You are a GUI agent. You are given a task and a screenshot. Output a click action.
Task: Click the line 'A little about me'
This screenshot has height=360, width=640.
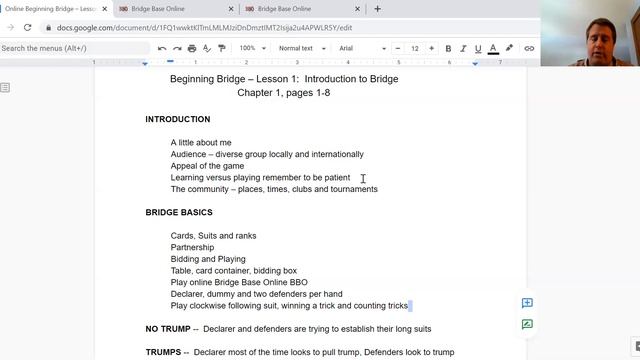(201, 142)
